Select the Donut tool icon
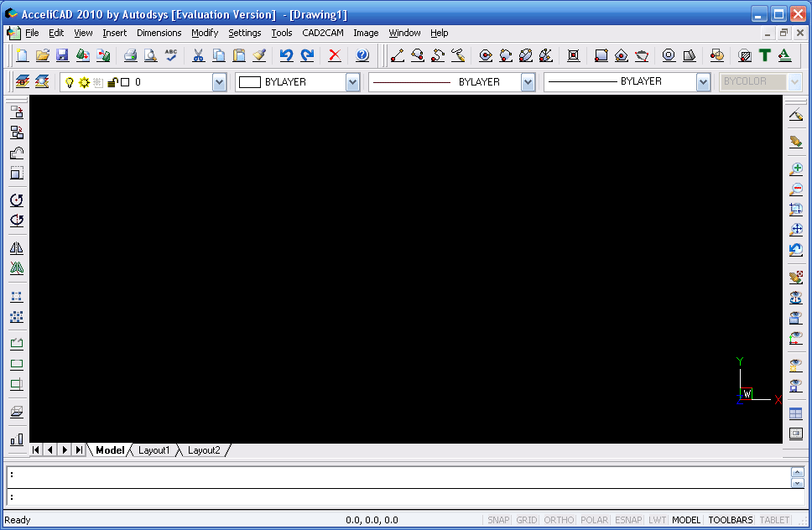 (x=669, y=55)
